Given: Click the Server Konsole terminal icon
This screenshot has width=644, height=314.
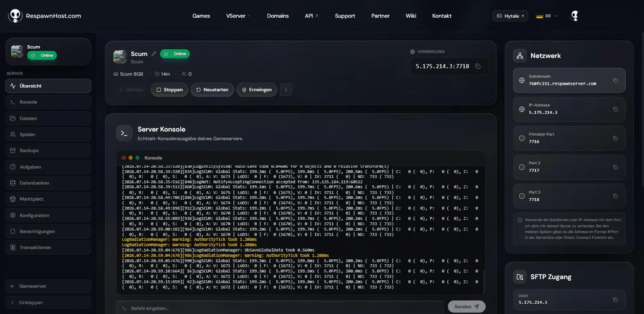Looking at the screenshot, I should (x=124, y=133).
